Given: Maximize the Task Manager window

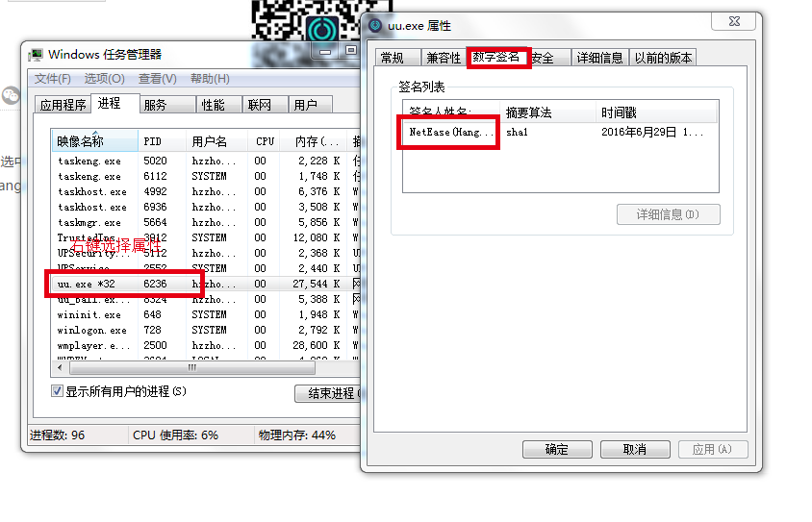Looking at the screenshot, I should (350, 51).
